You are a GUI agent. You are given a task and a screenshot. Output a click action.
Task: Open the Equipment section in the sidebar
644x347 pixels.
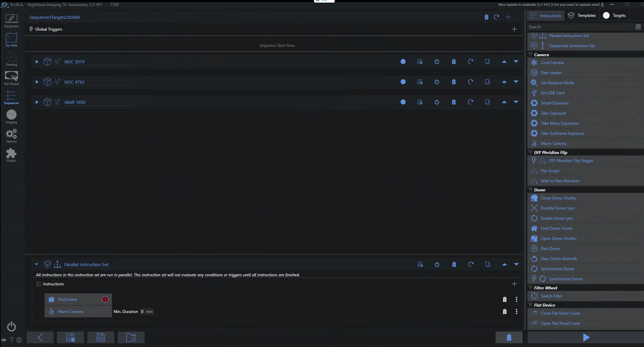click(11, 20)
